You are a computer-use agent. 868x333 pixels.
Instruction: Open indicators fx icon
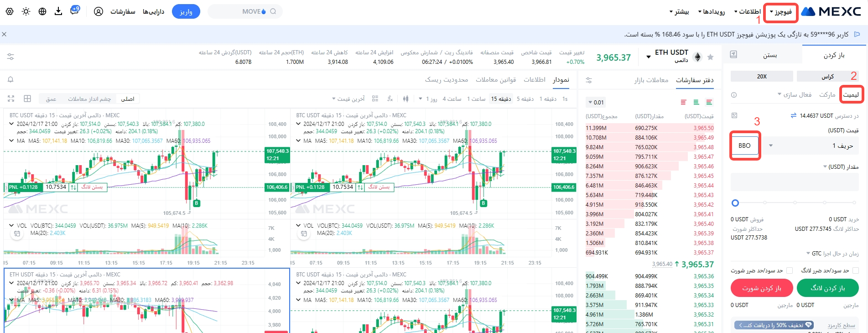[x=390, y=99]
